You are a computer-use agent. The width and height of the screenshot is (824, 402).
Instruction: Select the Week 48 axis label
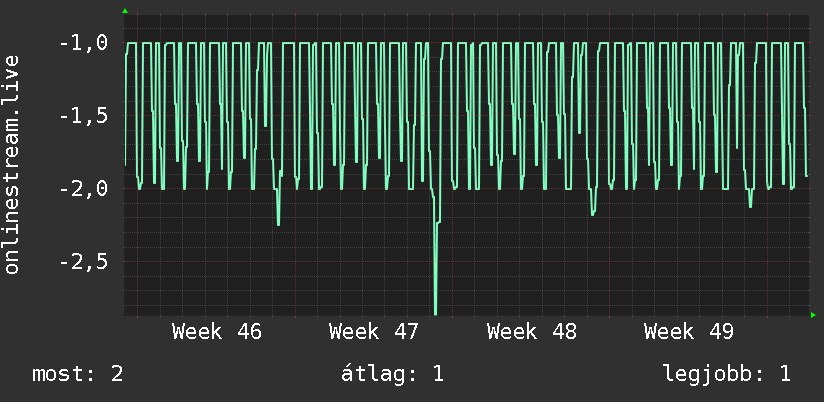click(532, 333)
